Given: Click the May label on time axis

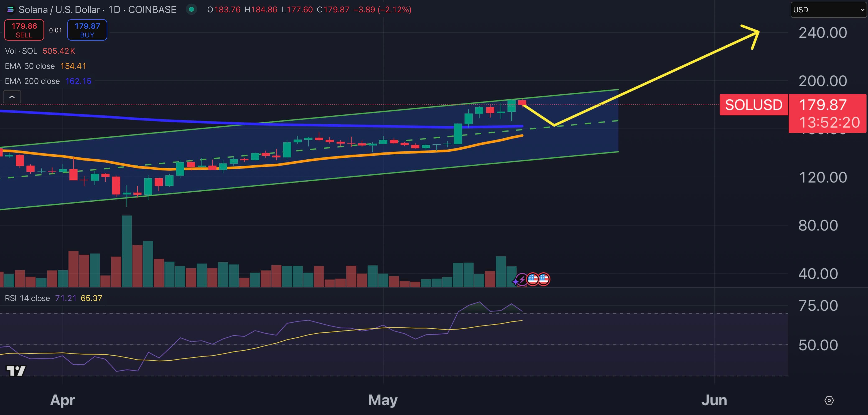Looking at the screenshot, I should click(383, 400).
